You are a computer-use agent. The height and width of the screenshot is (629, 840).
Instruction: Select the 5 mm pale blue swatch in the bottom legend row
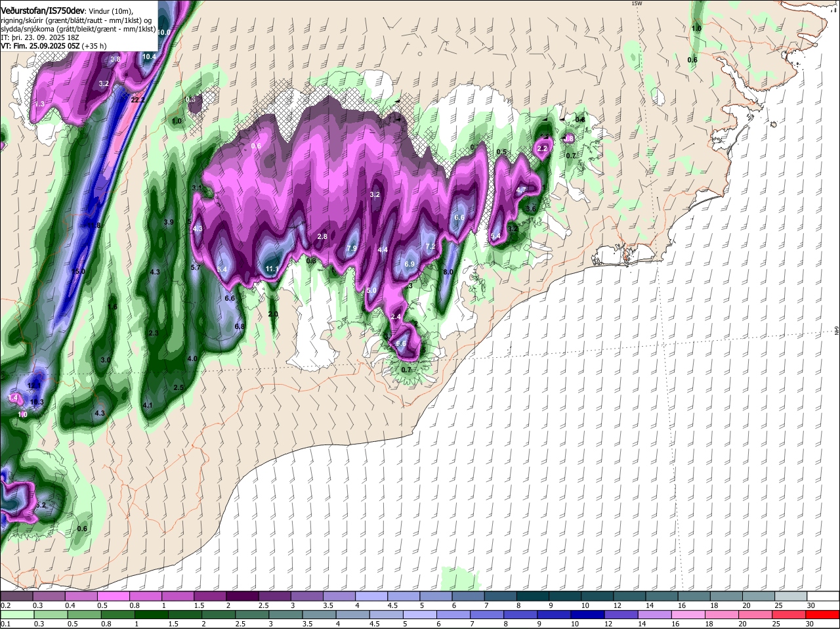[x=420, y=615]
